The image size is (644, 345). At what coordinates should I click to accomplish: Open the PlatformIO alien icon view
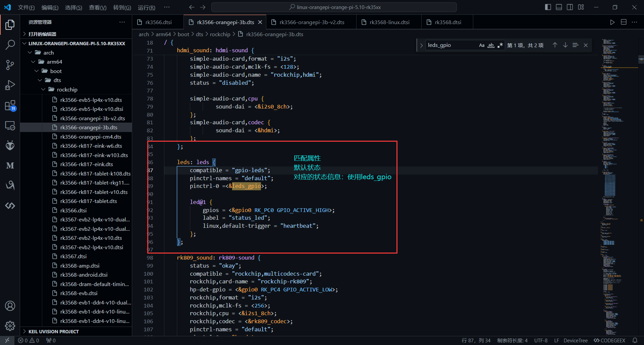[x=10, y=145]
